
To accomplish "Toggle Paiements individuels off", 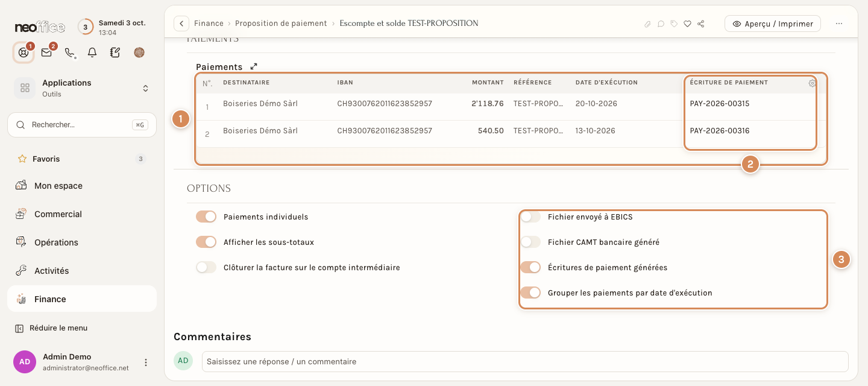I will coord(206,217).
